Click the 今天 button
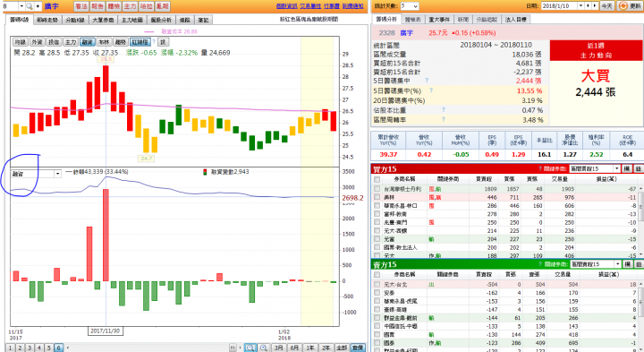The height and width of the screenshot is (352, 644). coord(606,5)
